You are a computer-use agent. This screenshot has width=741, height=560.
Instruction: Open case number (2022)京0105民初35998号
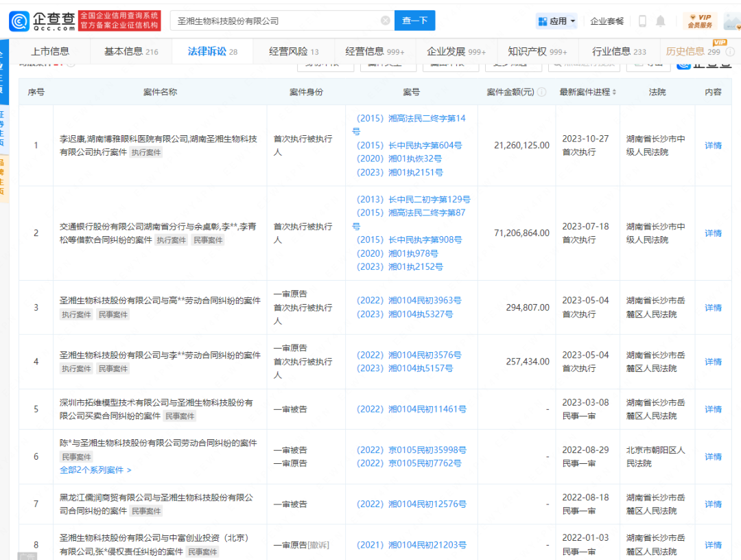pyautogui.click(x=411, y=450)
